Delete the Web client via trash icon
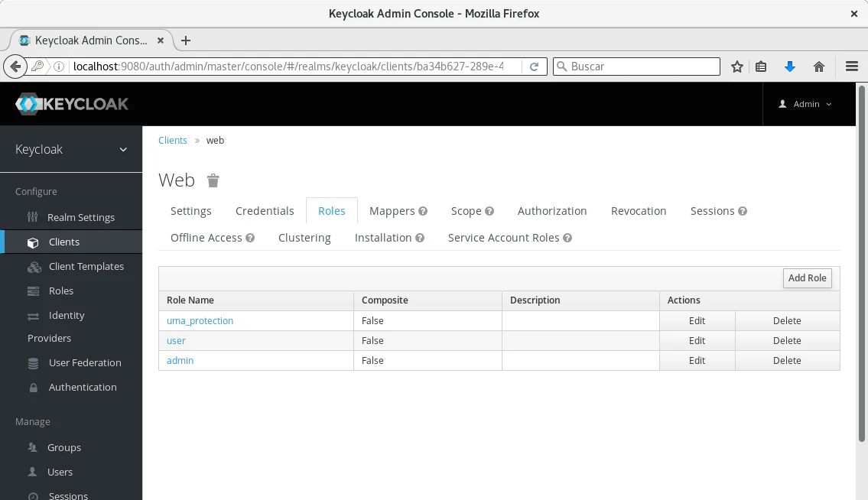 tap(213, 181)
